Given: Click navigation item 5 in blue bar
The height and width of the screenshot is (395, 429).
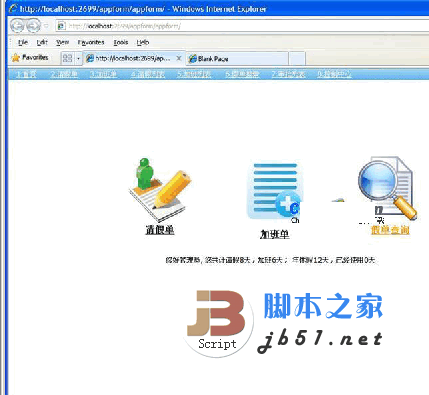Looking at the screenshot, I should click(194, 74).
